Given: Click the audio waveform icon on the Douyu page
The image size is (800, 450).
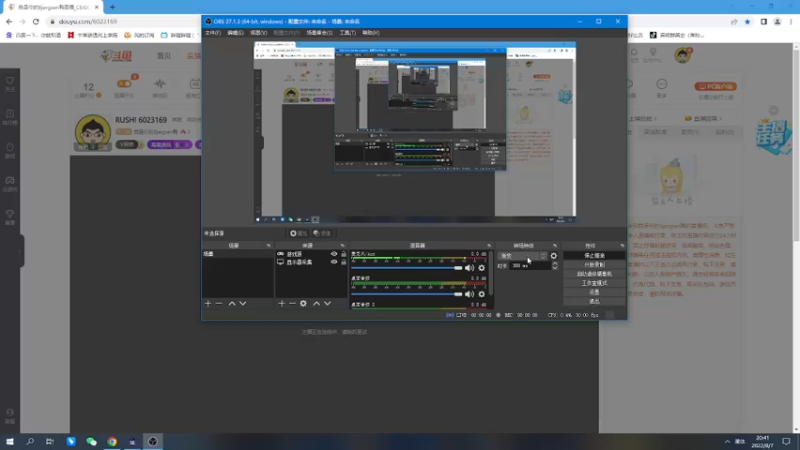Looking at the screenshot, I should (x=160, y=84).
